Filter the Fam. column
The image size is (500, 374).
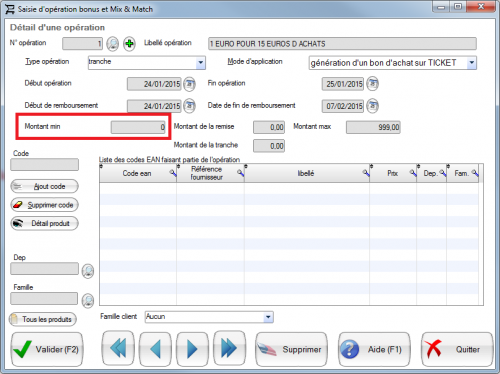click(475, 173)
